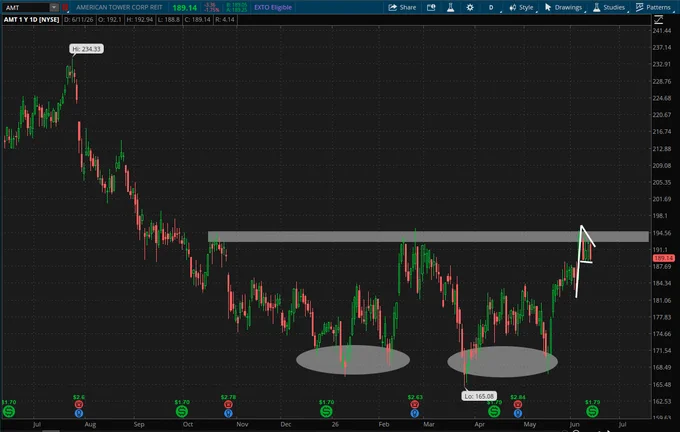The image size is (680, 432).
Task: Click blue conference call icon under $2.6
Action: pyautogui.click(x=78, y=413)
